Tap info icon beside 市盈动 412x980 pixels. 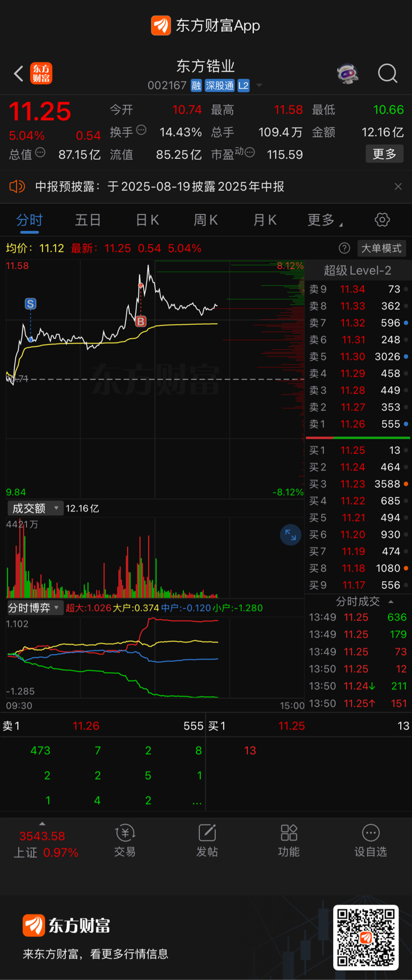click(x=249, y=153)
